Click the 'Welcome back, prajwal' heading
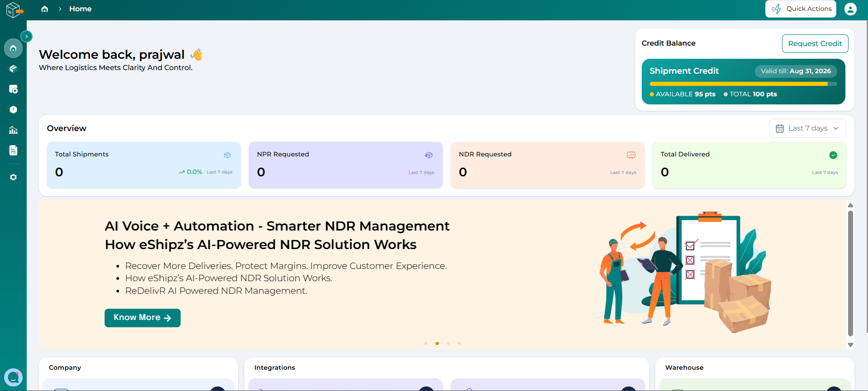 coord(111,55)
